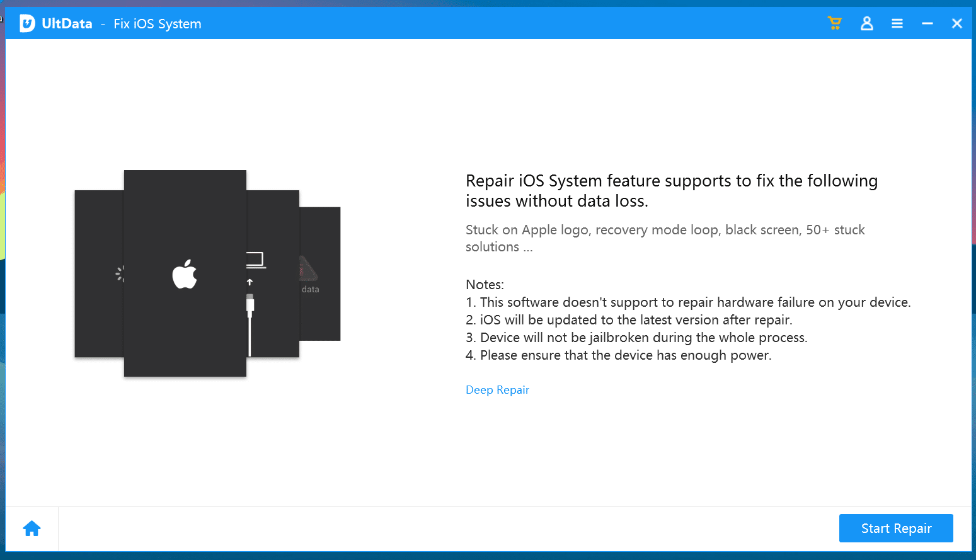
Task: Click the Stuck on Apple logo description
Action: click(x=665, y=238)
